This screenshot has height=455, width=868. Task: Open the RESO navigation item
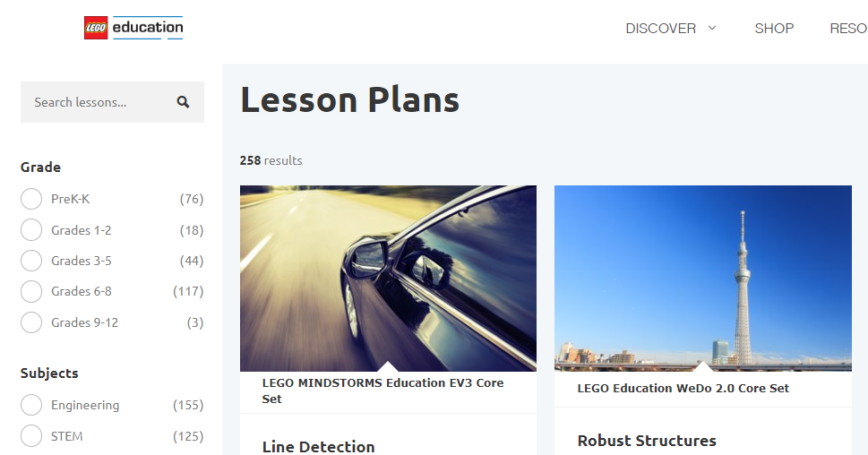point(848,29)
